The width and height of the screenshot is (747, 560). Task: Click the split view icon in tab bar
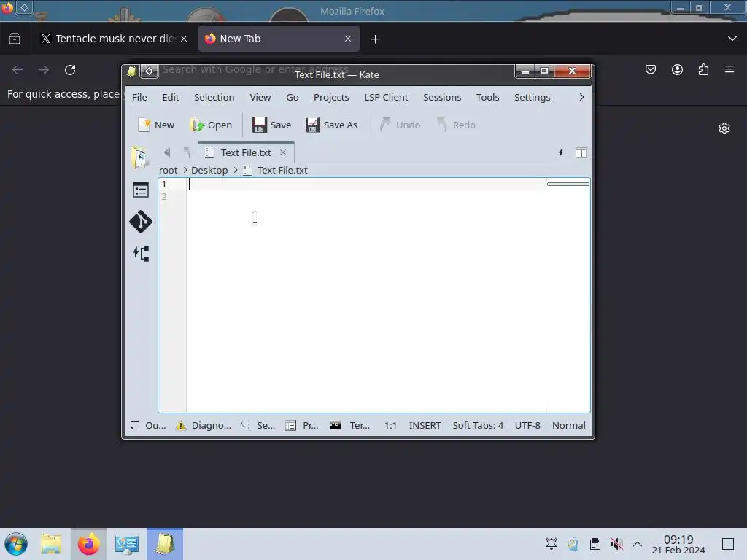pyautogui.click(x=581, y=153)
